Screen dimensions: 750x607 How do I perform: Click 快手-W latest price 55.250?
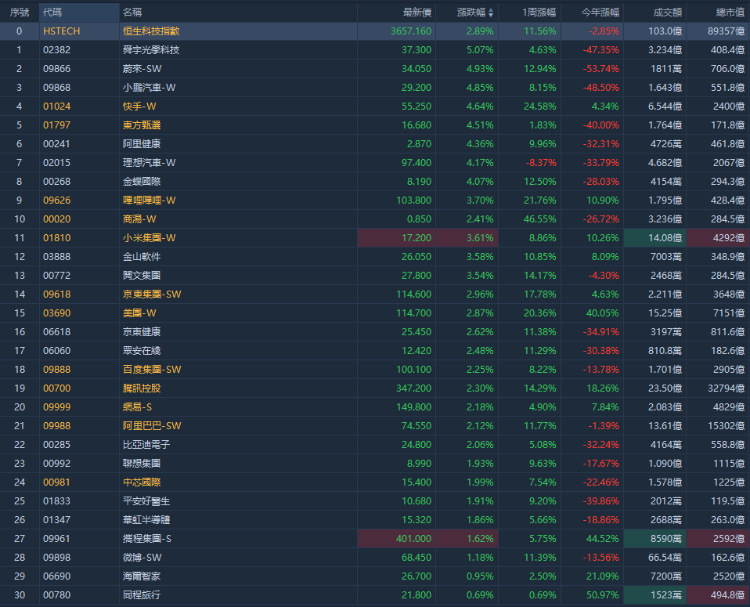pyautogui.click(x=416, y=106)
